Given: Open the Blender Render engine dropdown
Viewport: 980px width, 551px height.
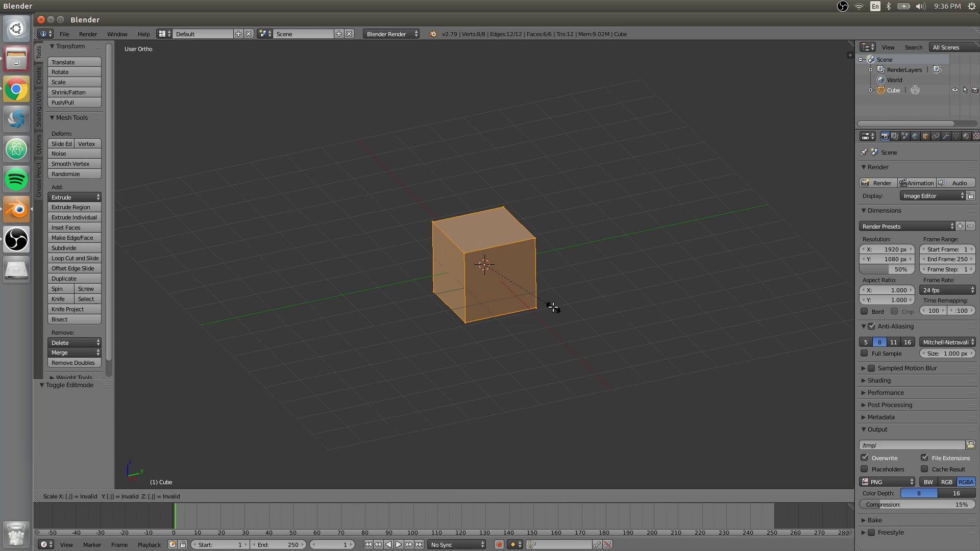Looking at the screenshot, I should click(391, 34).
